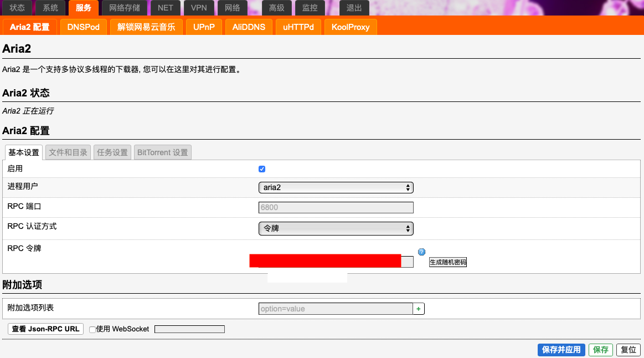Open the BitTorrent 设置 tab

(163, 152)
